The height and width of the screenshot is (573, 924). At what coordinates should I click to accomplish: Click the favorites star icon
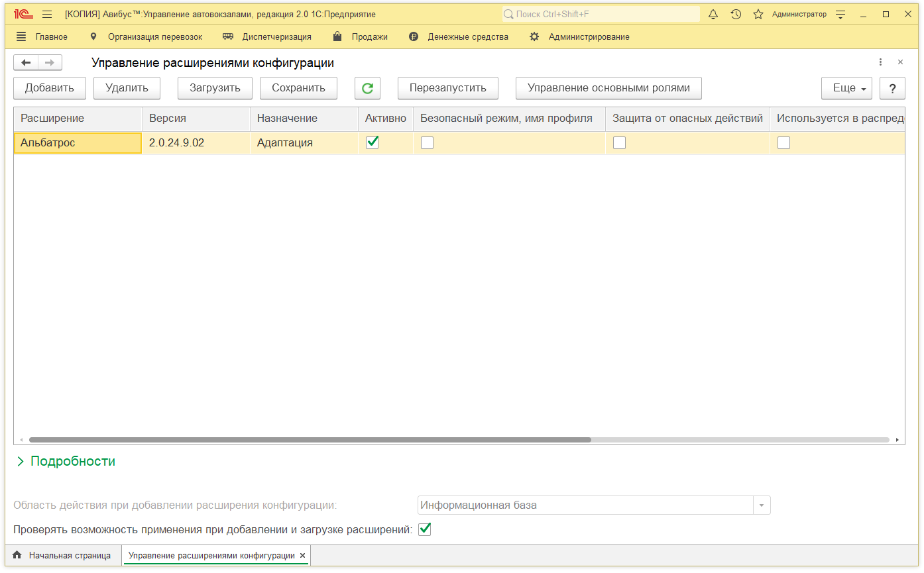758,14
